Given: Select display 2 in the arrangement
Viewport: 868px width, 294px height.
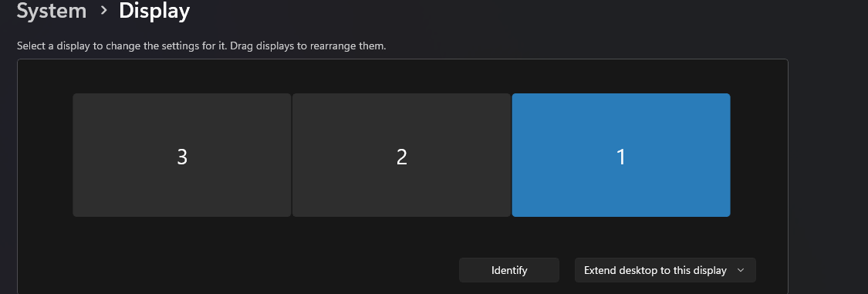Looking at the screenshot, I should (x=401, y=155).
